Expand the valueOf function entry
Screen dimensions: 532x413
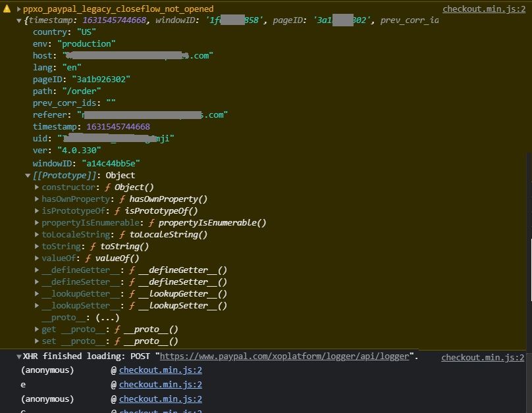(37, 258)
